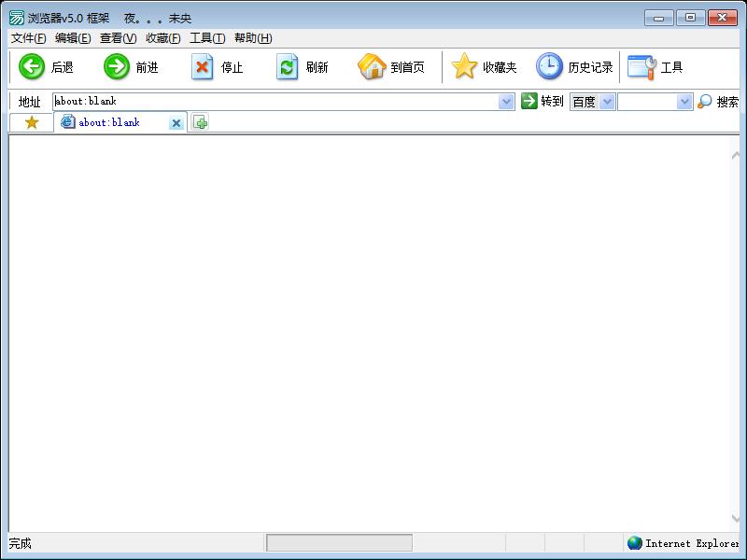The width and height of the screenshot is (747, 560).
Task: Click inside the search keyword input box
Action: (647, 102)
